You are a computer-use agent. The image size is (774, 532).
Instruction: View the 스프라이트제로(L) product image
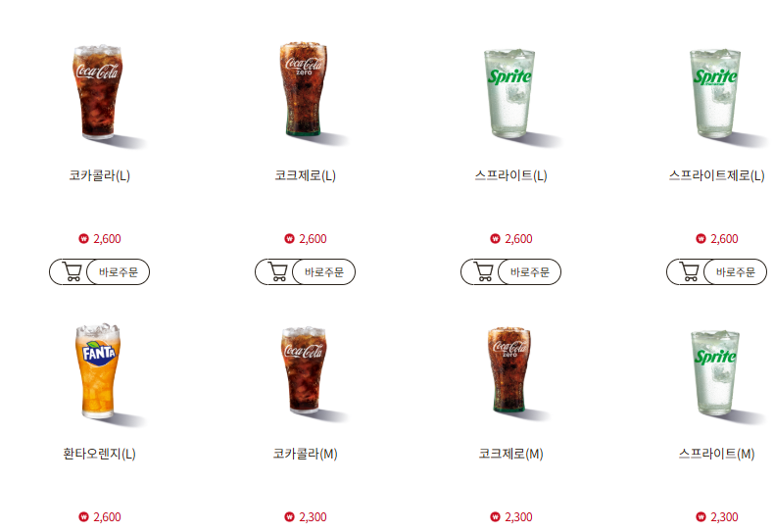point(717,97)
